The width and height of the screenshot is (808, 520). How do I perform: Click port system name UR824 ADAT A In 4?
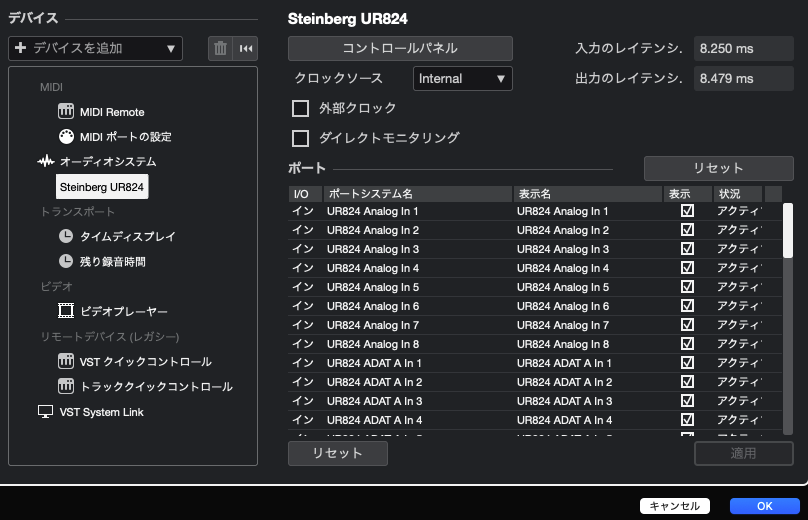tap(374, 420)
